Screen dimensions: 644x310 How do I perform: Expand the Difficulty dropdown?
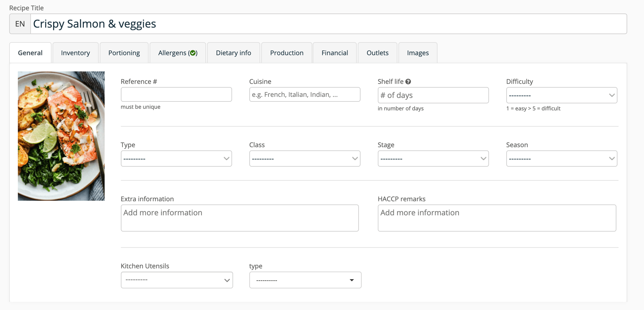561,95
